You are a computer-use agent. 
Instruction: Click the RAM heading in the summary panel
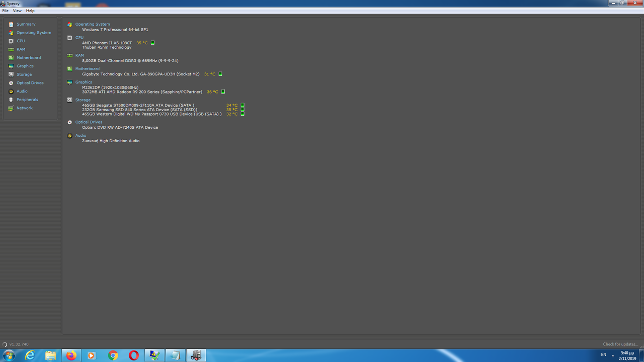pos(79,55)
